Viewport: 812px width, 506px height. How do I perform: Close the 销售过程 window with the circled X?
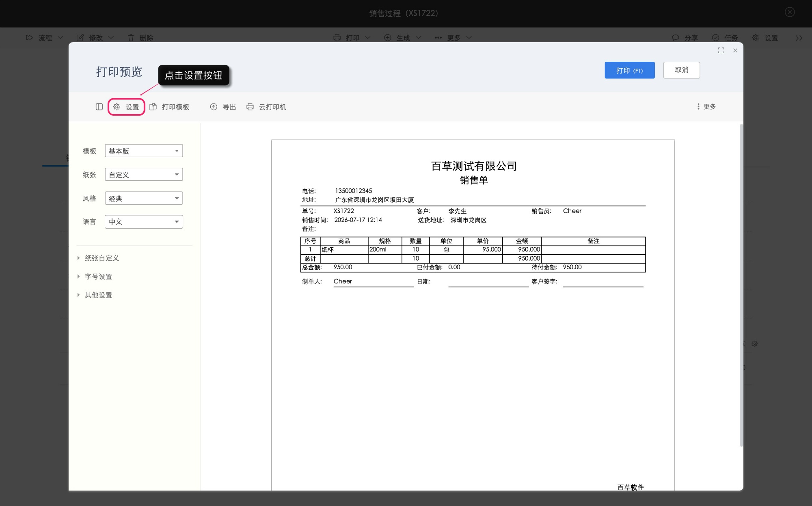click(790, 12)
